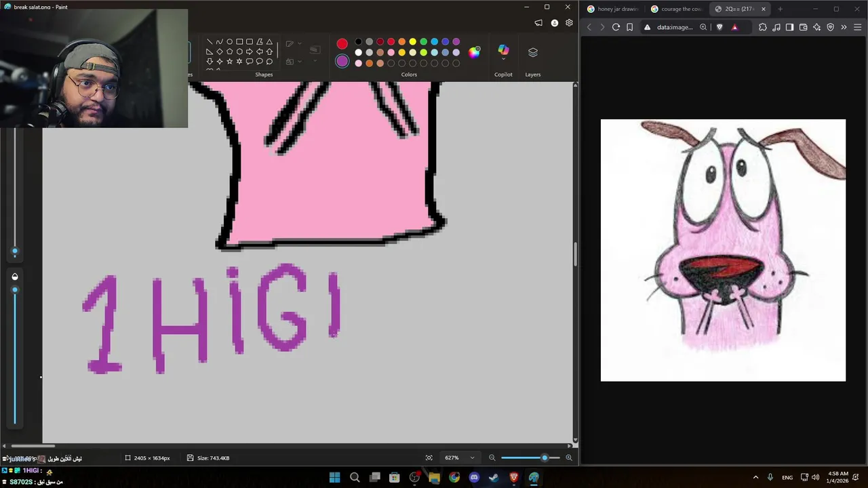Open the Brave Wallet icon
The width and height of the screenshot is (868, 488).
click(803, 27)
